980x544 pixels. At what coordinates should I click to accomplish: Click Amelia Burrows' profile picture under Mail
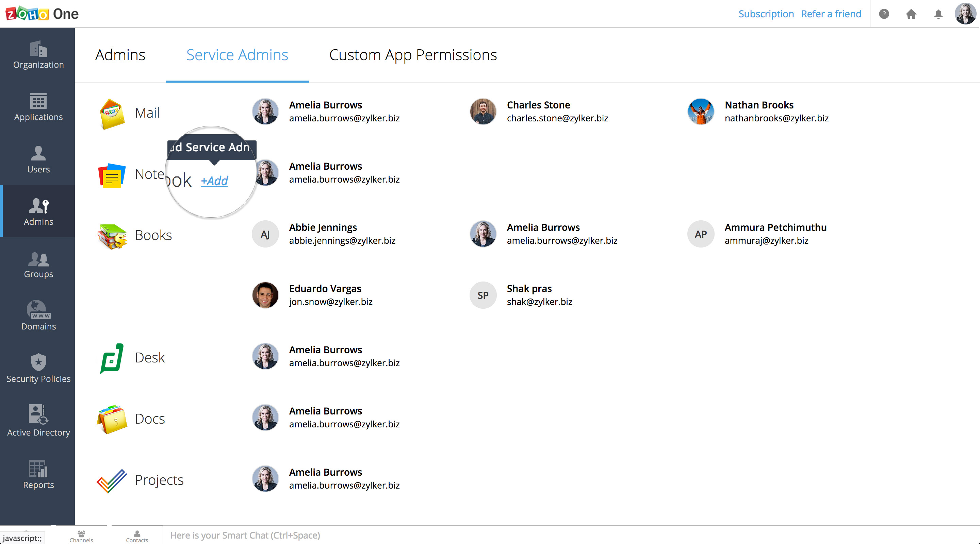pyautogui.click(x=265, y=112)
